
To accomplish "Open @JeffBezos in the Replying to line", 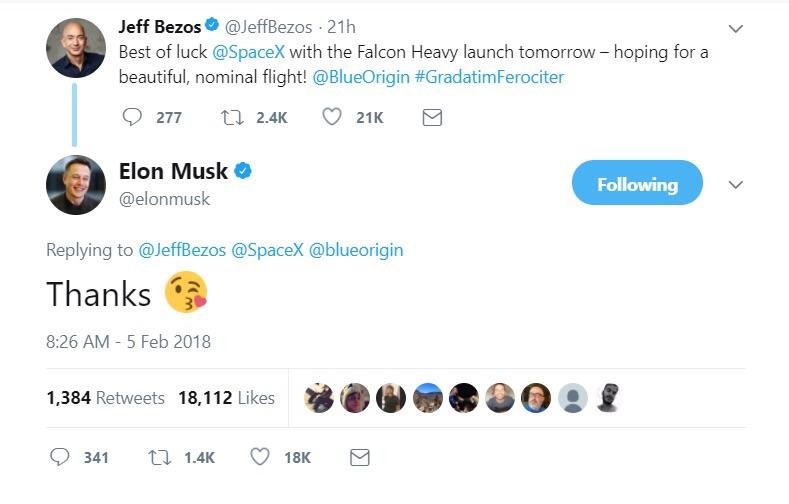I will point(182,250).
